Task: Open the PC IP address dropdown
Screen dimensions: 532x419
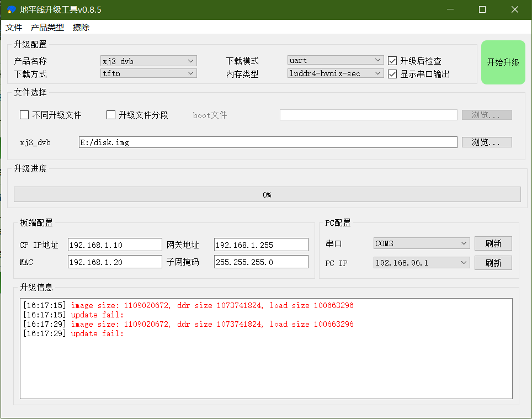Action: click(x=421, y=263)
